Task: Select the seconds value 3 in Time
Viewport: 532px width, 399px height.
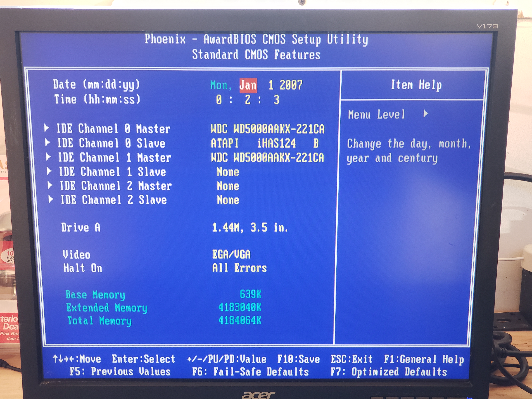Action: [277, 100]
